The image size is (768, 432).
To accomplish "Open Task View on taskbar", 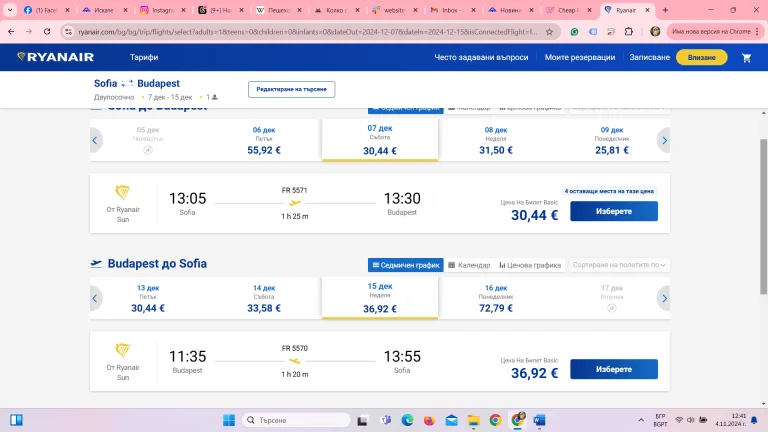I will tap(362, 420).
